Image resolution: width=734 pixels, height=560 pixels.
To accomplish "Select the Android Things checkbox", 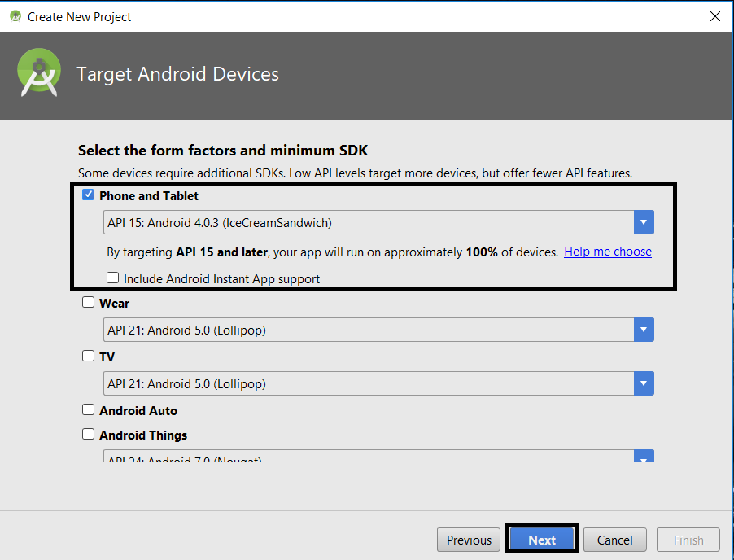I will tap(89, 435).
